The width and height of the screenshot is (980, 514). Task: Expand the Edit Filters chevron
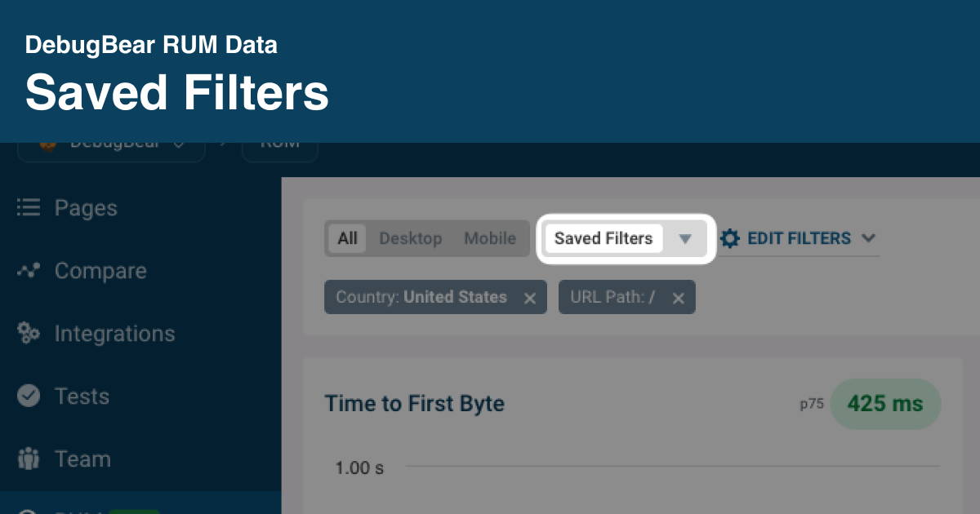click(868, 238)
